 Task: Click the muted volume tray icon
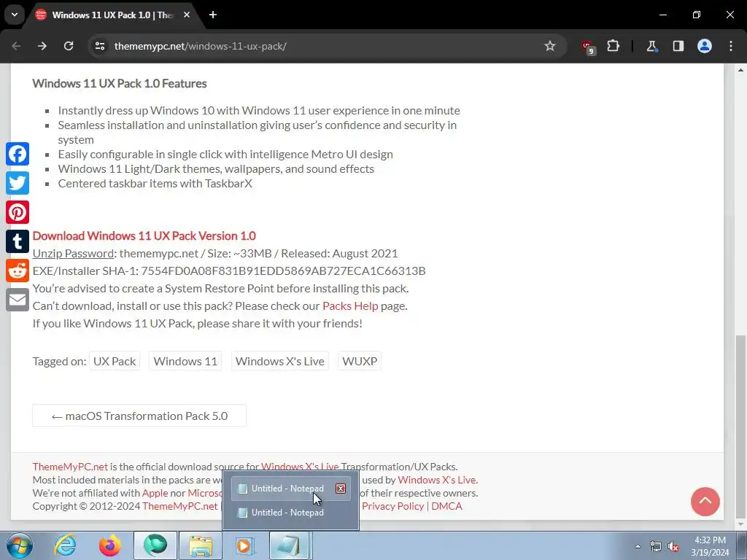[673, 547]
